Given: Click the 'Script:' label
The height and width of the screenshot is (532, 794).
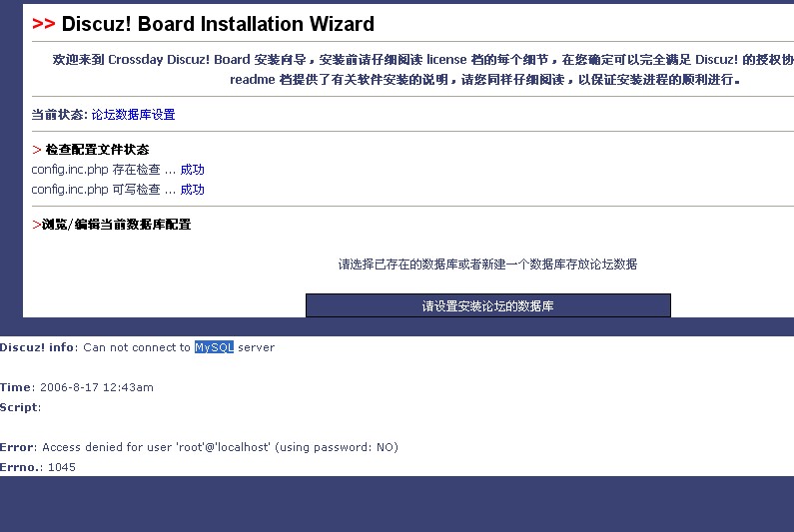Looking at the screenshot, I should (x=20, y=407).
